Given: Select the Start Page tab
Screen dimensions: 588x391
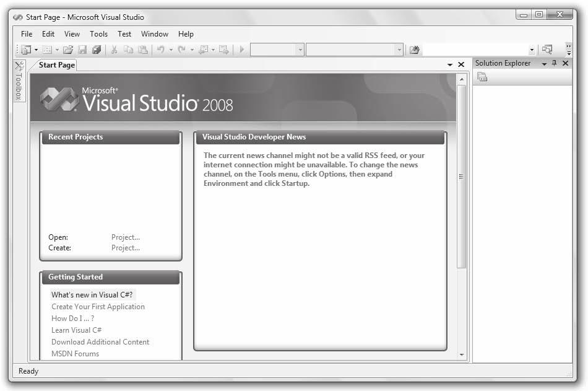Looking at the screenshot, I should 56,65.
